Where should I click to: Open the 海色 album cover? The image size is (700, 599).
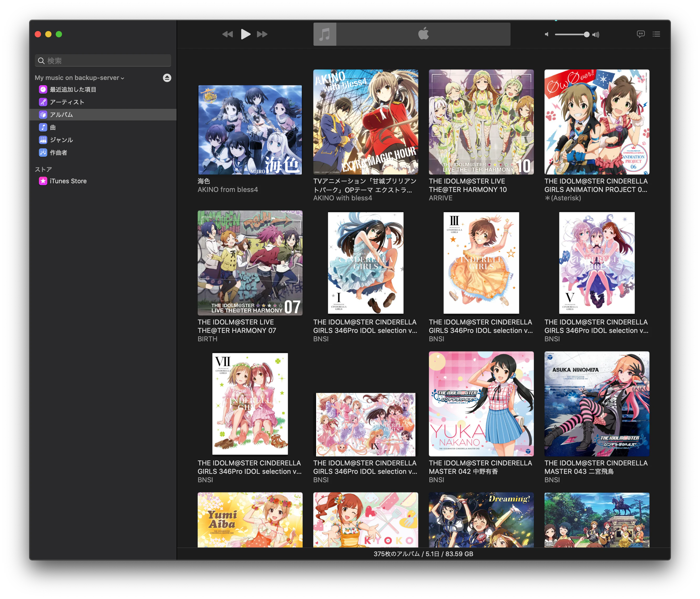pos(250,130)
